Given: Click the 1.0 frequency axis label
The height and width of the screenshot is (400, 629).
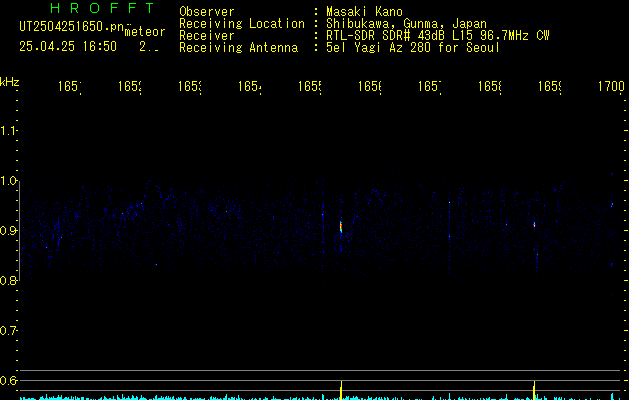Looking at the screenshot, I should coord(8,181).
